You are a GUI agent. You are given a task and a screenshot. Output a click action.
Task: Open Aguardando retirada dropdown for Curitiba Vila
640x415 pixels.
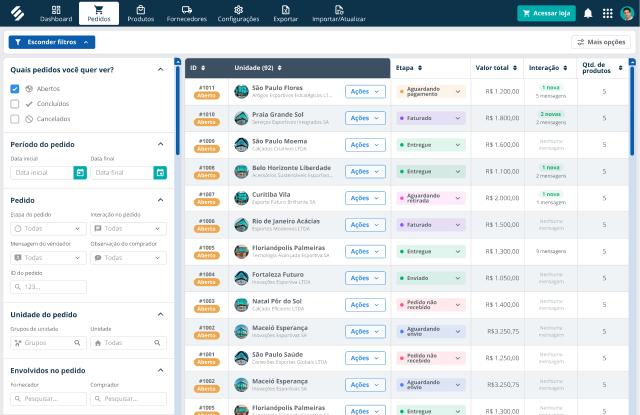click(431, 198)
